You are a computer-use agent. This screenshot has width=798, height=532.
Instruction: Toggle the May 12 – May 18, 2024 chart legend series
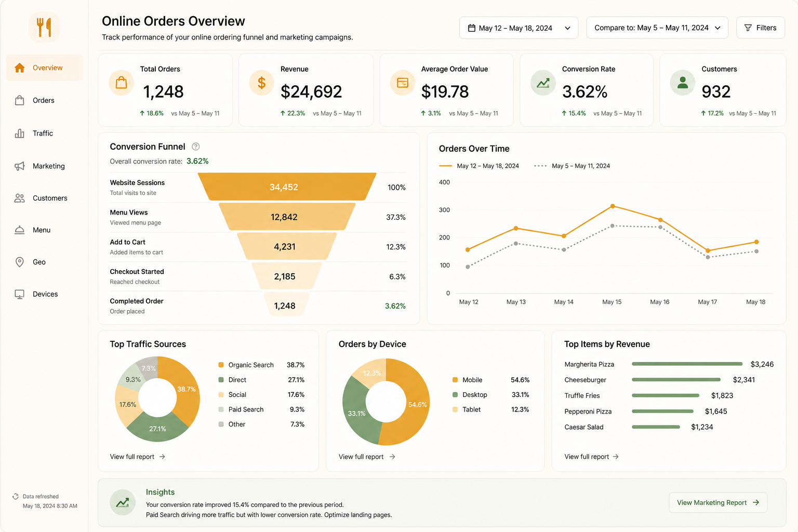click(x=479, y=166)
